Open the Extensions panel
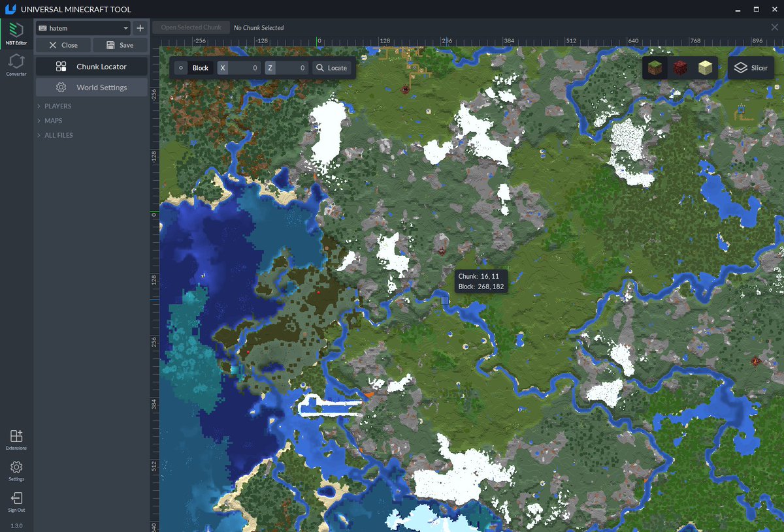 tap(16, 440)
